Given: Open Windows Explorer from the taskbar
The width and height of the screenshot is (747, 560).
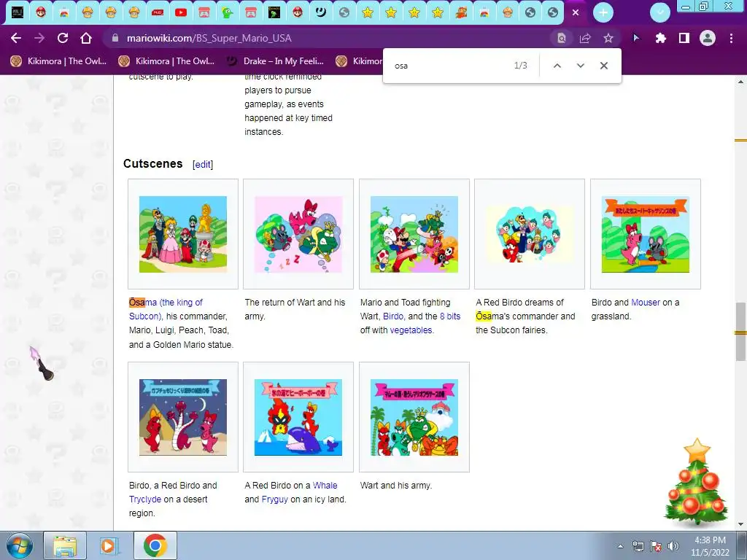Looking at the screenshot, I should click(65, 545).
